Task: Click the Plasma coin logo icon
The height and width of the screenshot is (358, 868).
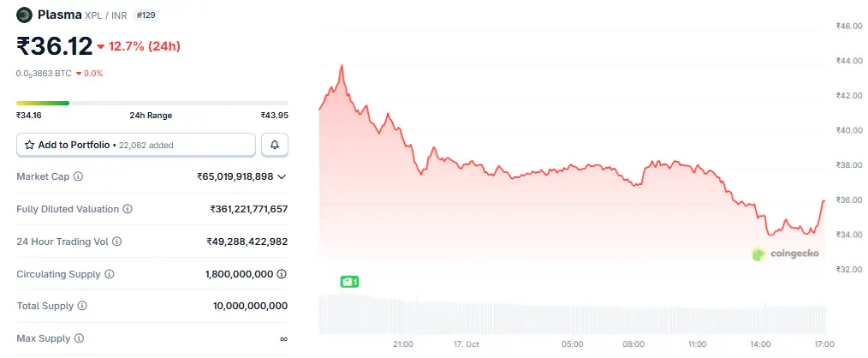Action: 25,15
